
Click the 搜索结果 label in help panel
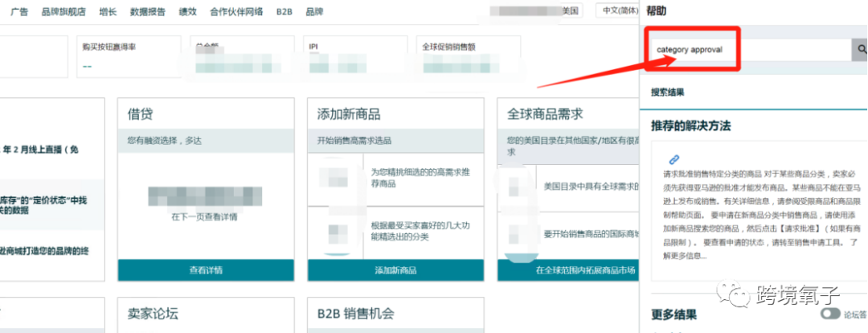coord(668,92)
